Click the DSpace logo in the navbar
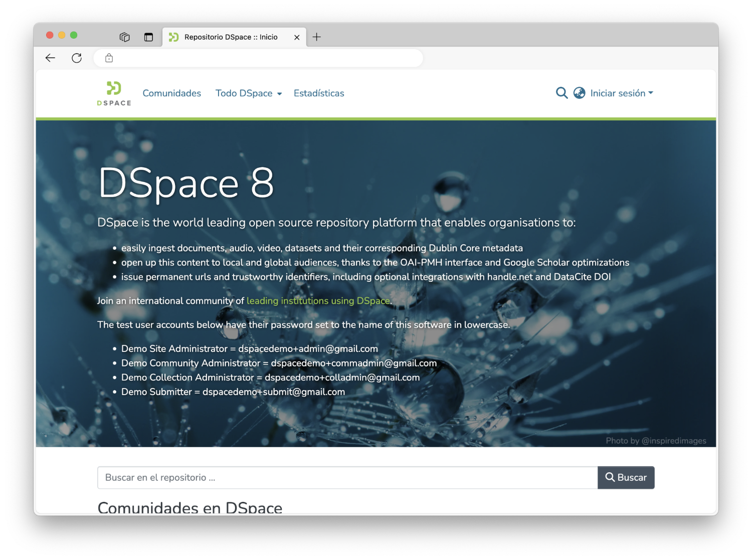This screenshot has width=752, height=560. click(x=114, y=93)
